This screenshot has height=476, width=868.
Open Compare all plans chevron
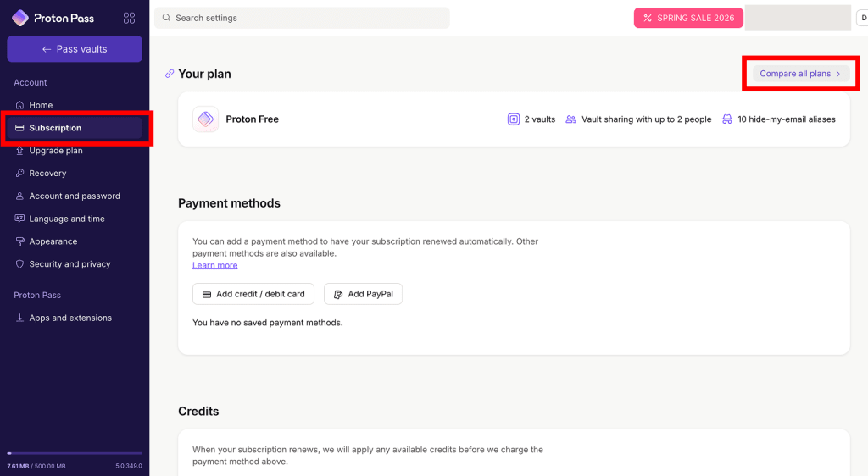pyautogui.click(x=837, y=74)
